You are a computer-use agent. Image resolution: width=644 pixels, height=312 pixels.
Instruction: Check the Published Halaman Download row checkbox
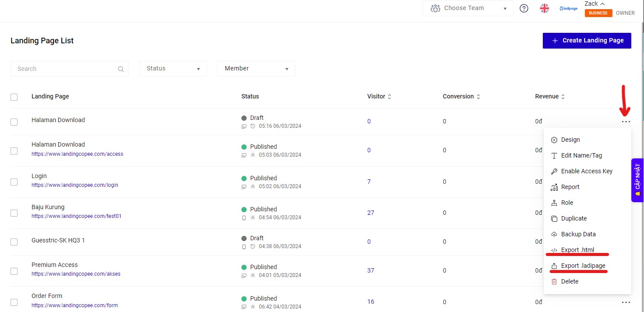[x=14, y=151]
